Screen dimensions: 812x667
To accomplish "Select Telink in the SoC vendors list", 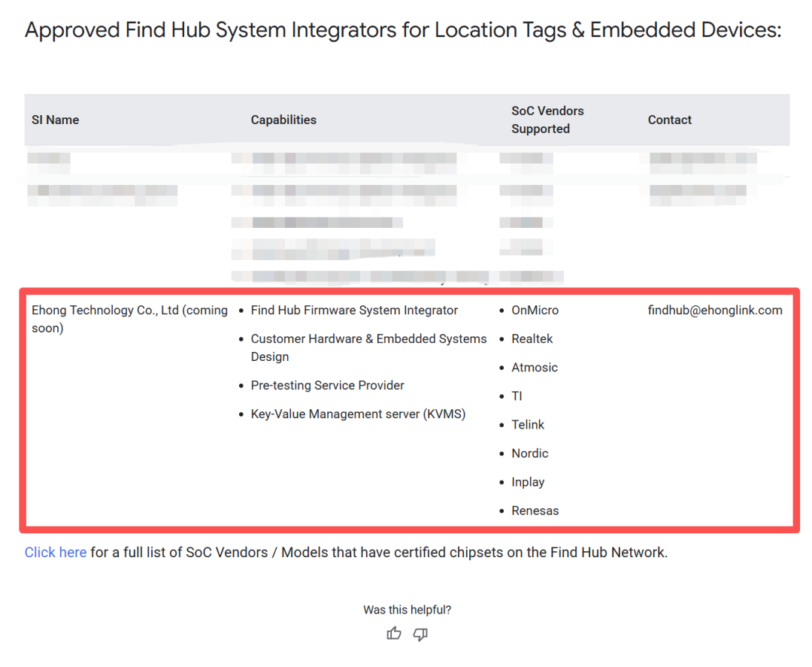I will (528, 425).
